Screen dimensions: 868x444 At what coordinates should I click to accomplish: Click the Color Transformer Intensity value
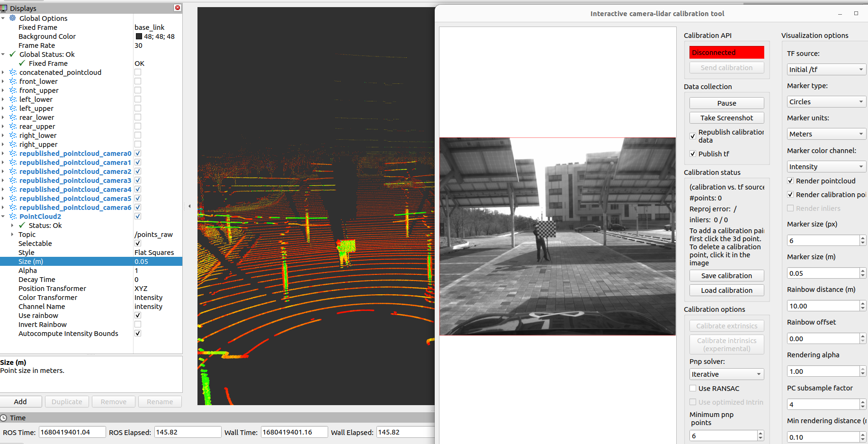(148, 297)
